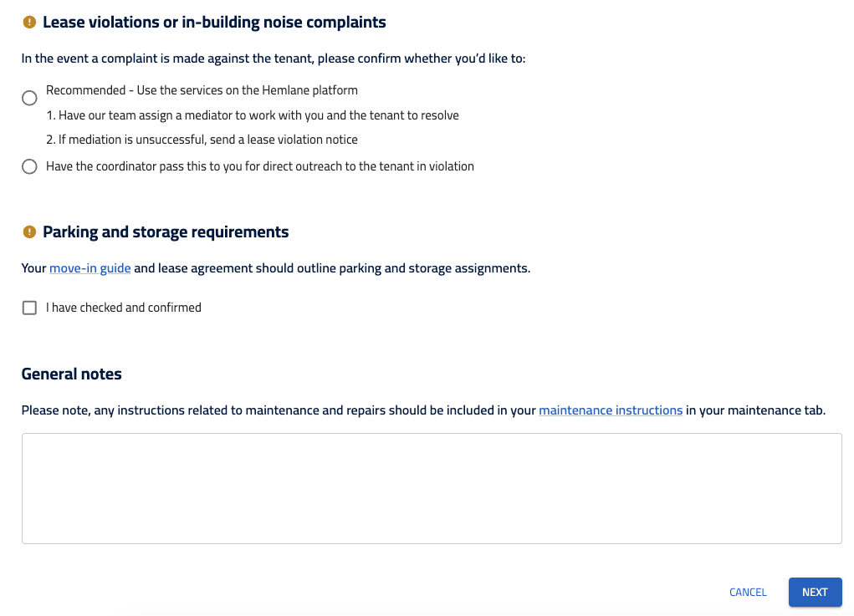Screen dimensions: 854x616
Task: Click the 'I have checked and confirmed' label text
Action: coord(124,308)
